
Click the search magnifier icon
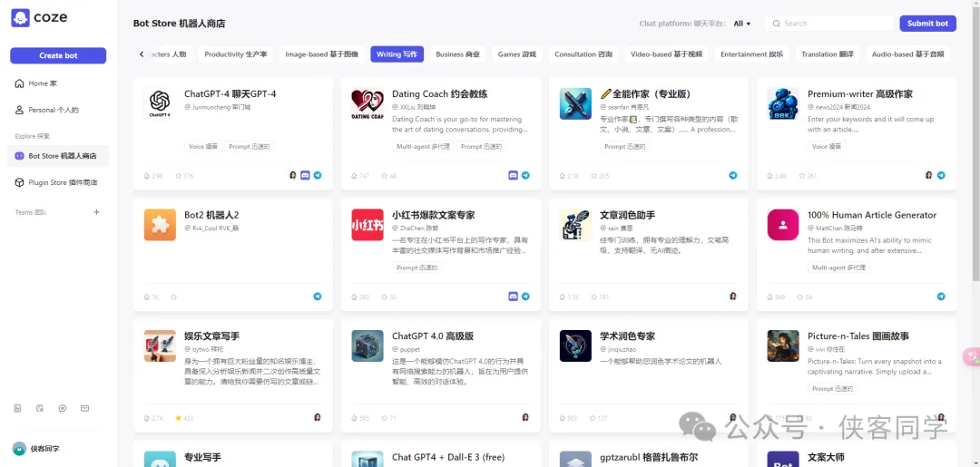(x=776, y=24)
